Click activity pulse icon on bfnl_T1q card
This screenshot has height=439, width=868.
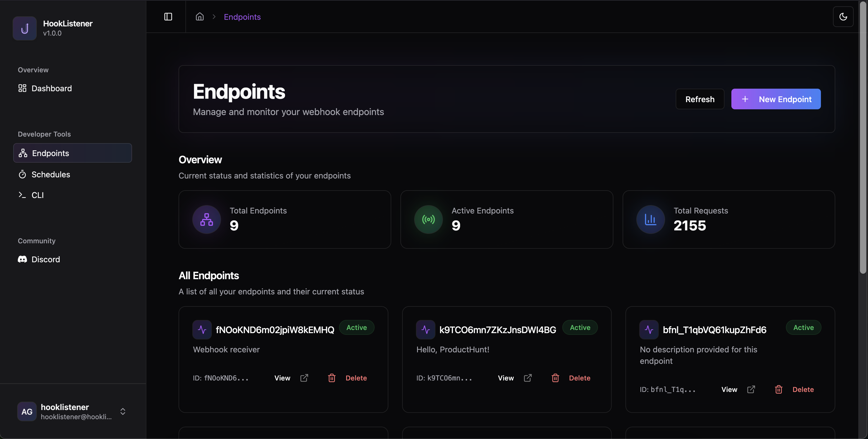(x=649, y=329)
